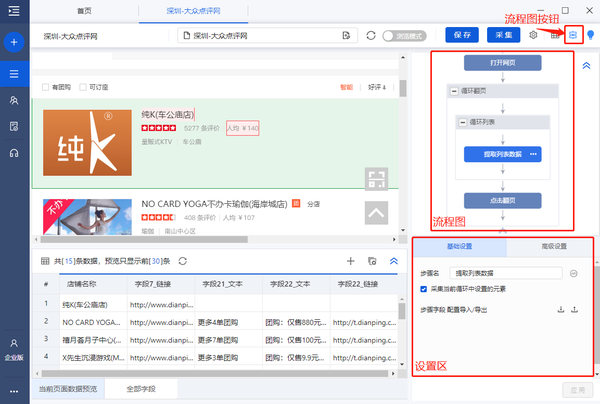Refresh the data preview icon

pyautogui.click(x=183, y=261)
